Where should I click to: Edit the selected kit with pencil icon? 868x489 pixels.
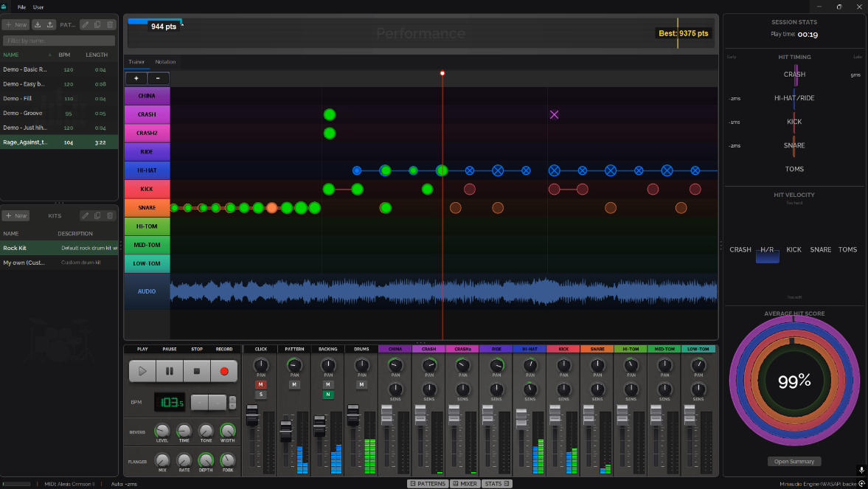click(x=86, y=215)
